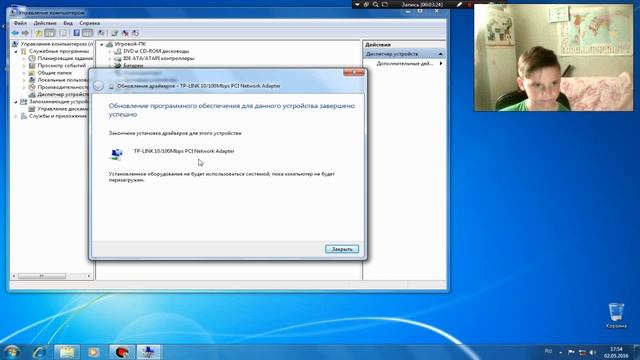Click the dropdown arrow in recording toolbar
This screenshot has height=360, width=640.
coord(357,4)
